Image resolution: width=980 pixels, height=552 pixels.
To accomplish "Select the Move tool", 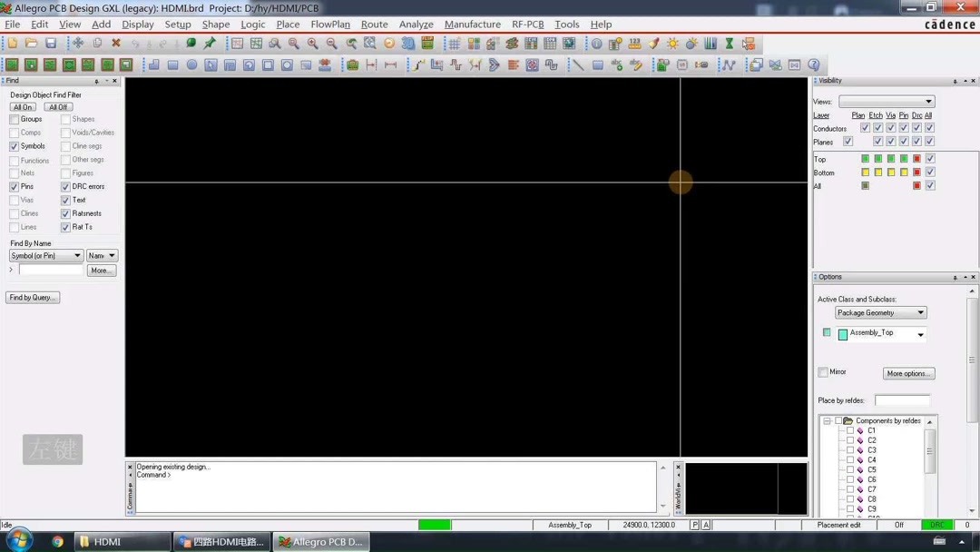I will pos(77,43).
